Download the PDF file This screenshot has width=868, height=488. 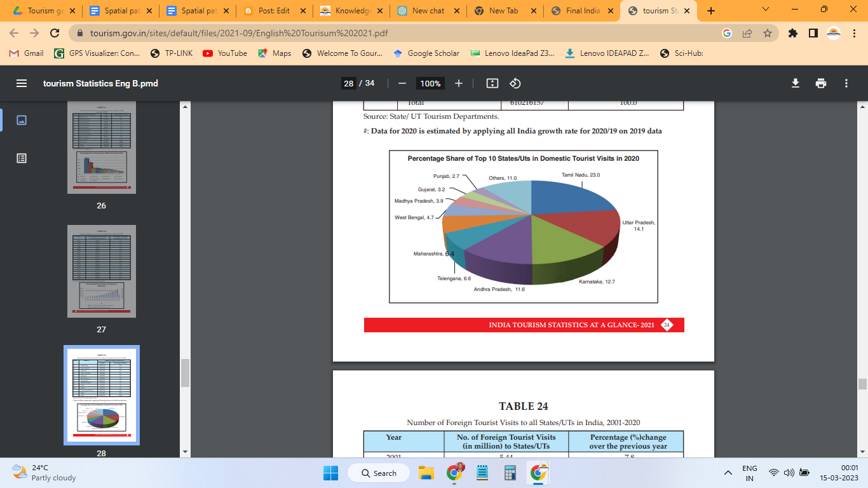pyautogui.click(x=796, y=83)
